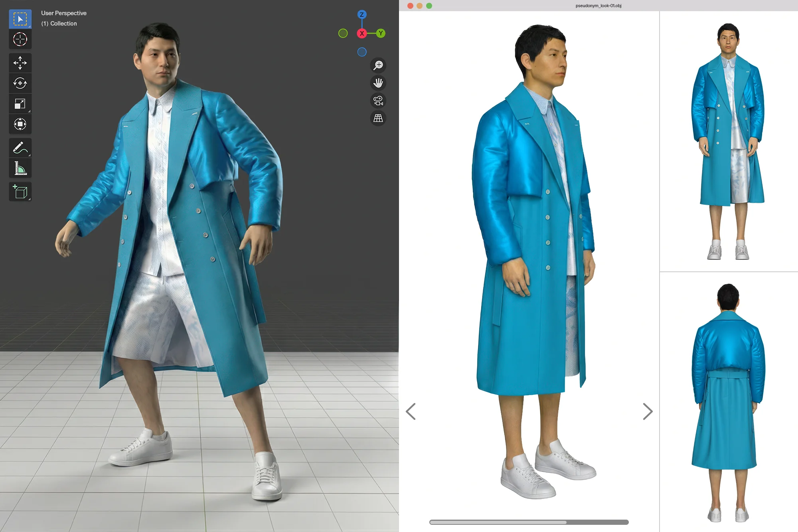Viewport: 798px width, 532px height.
Task: Click the pseudonym_look-01.obj title text
Action: (x=598, y=6)
